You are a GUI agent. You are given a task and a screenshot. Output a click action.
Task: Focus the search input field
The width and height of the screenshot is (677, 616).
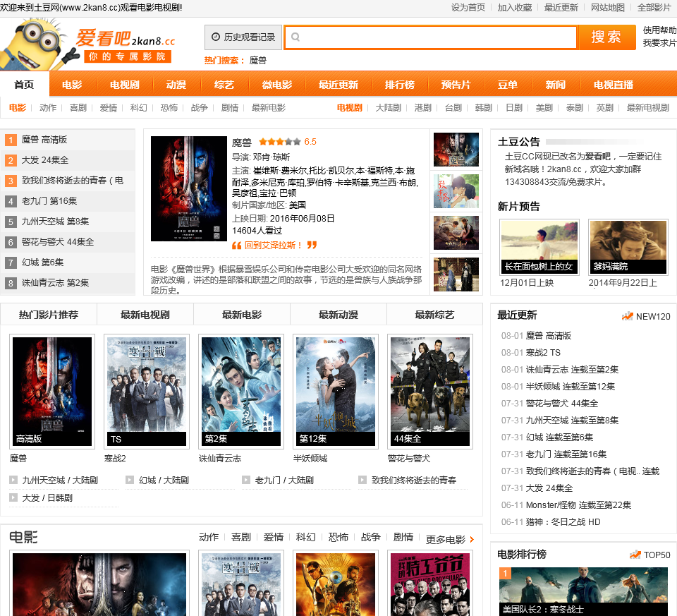tap(430, 37)
